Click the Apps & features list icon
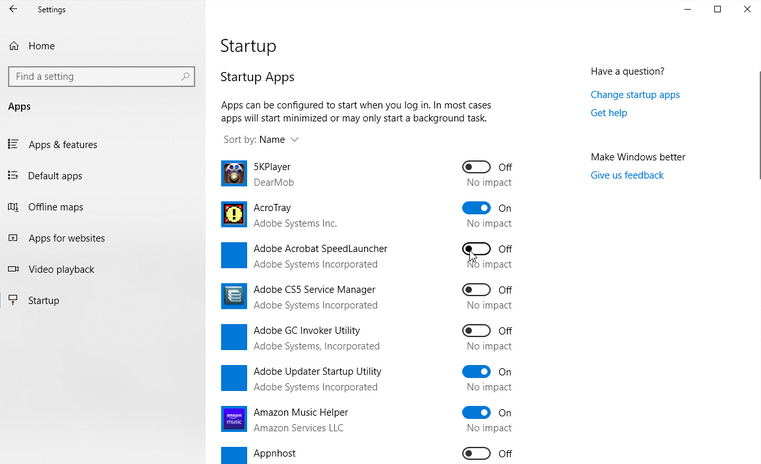This screenshot has width=761, height=464. (x=13, y=144)
